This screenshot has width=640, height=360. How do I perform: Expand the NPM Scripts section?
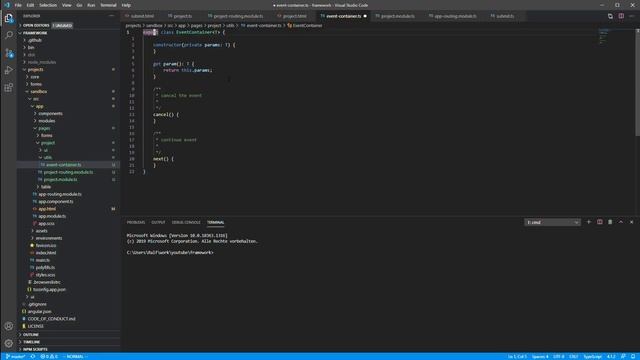35,349
